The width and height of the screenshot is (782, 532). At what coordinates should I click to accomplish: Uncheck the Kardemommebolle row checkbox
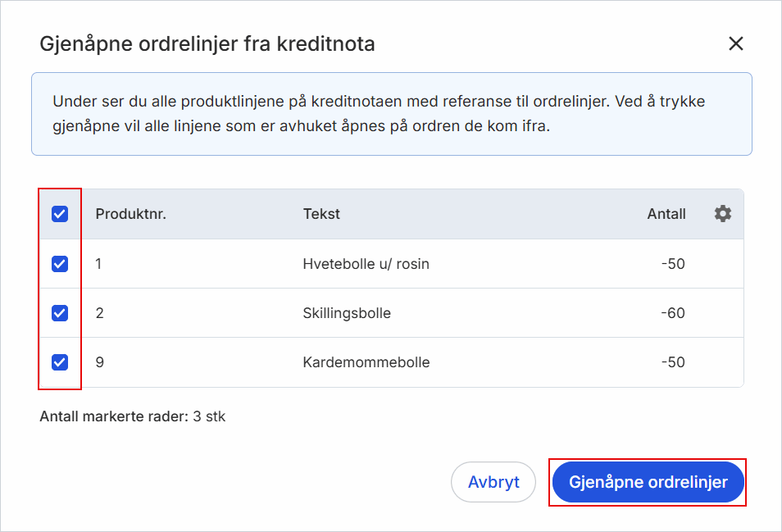tap(60, 362)
